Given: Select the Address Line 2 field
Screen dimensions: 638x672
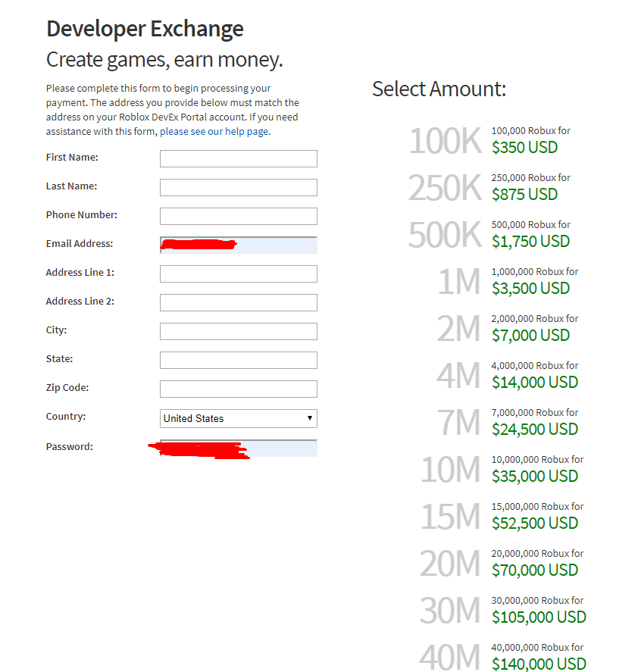Looking at the screenshot, I should pyautogui.click(x=239, y=302).
